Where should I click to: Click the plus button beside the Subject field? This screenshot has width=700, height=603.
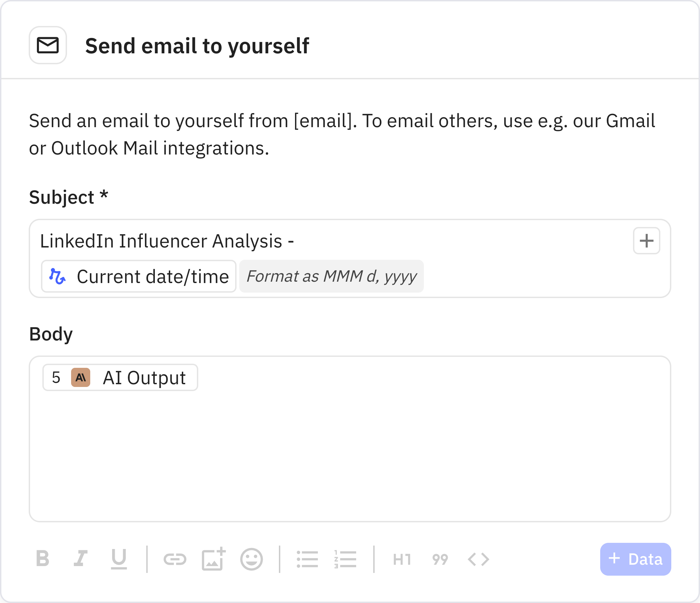point(646,241)
